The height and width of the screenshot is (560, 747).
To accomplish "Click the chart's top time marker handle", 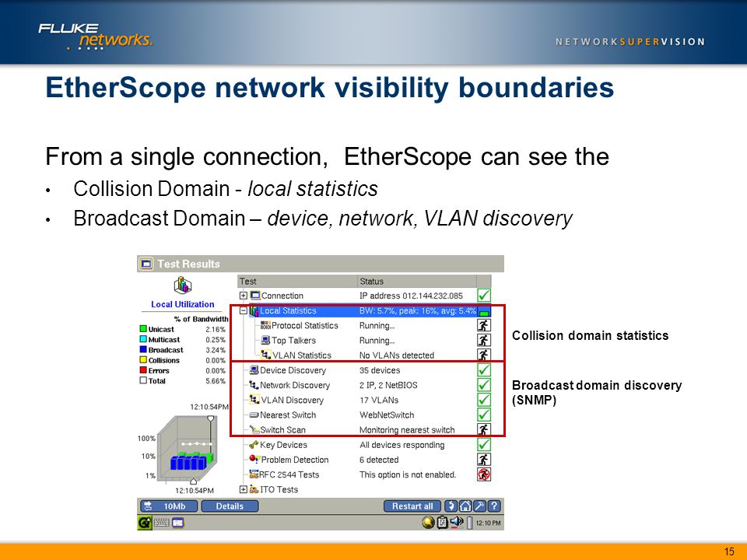I will pos(211,418).
